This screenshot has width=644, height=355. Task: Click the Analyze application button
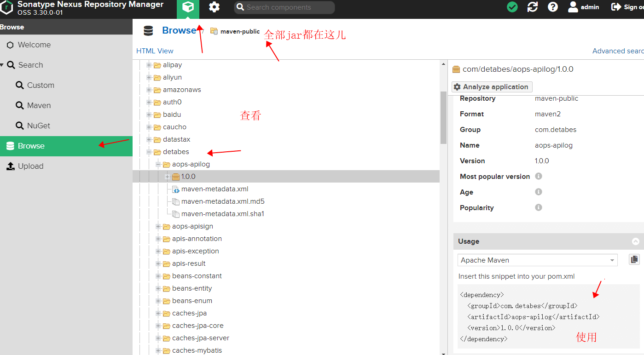tap(492, 87)
